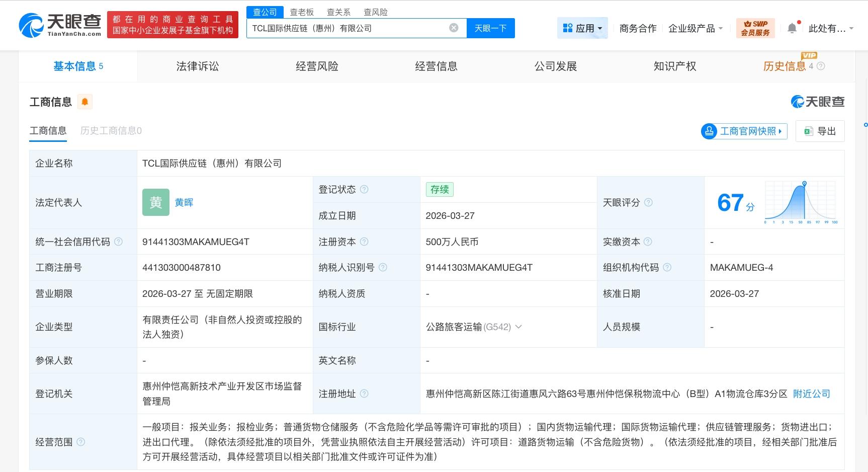Click the 附近公司 link
Viewport: 868px width, 472px height.
(x=811, y=394)
